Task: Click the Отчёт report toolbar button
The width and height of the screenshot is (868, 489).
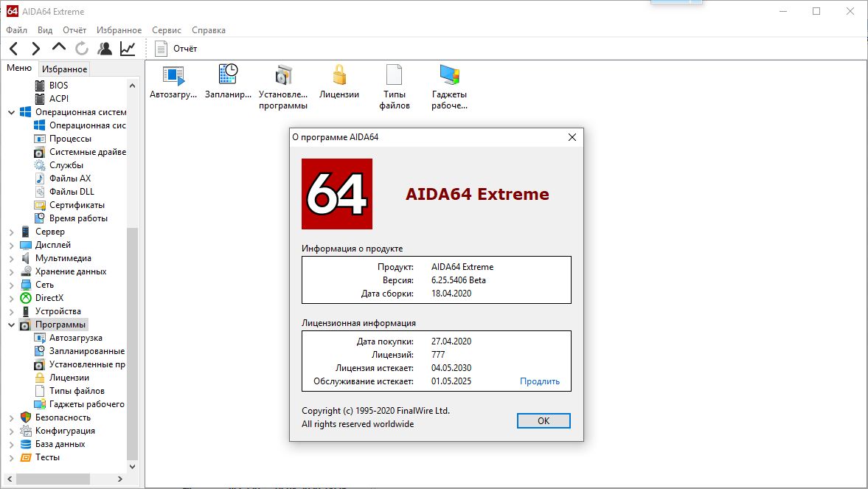Action: pos(176,49)
